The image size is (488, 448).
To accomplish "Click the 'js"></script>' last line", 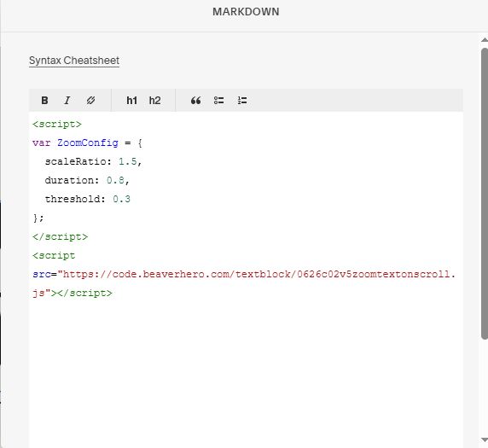I will [x=73, y=293].
